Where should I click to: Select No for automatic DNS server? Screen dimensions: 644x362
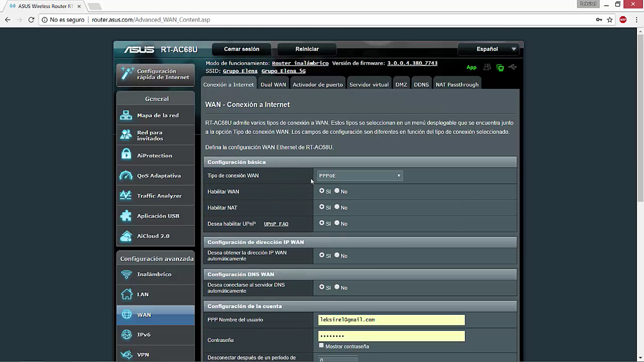337,287
